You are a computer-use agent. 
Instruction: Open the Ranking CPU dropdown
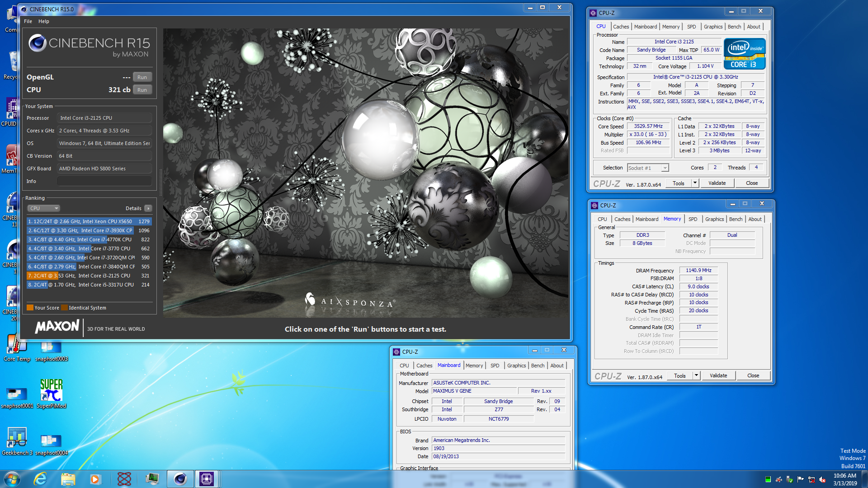pyautogui.click(x=43, y=208)
